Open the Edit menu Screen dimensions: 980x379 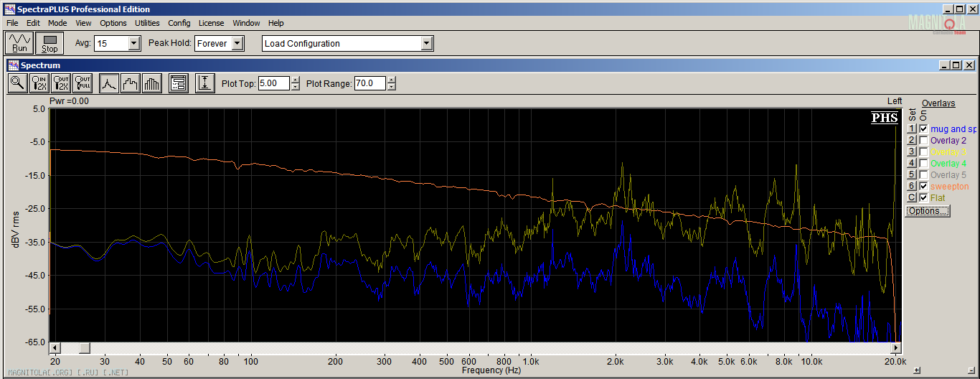33,23
